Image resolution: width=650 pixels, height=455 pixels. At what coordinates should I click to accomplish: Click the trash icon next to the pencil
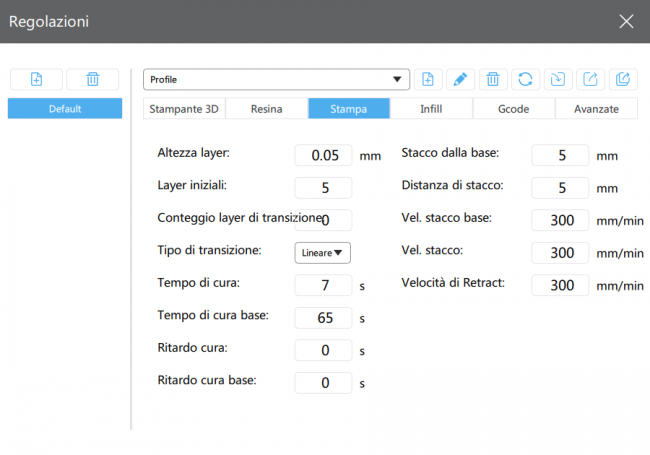coord(492,79)
